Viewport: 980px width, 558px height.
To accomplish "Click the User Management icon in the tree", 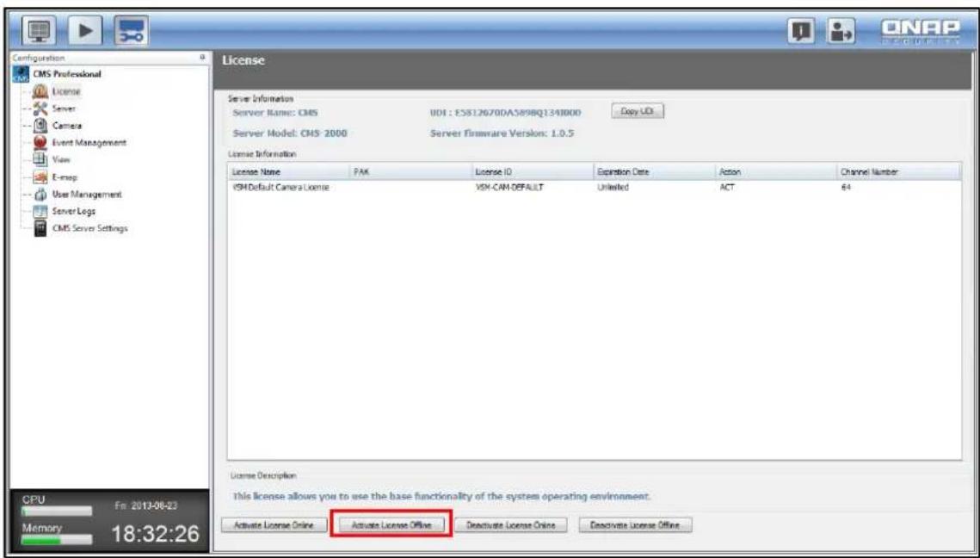I will click(40, 194).
